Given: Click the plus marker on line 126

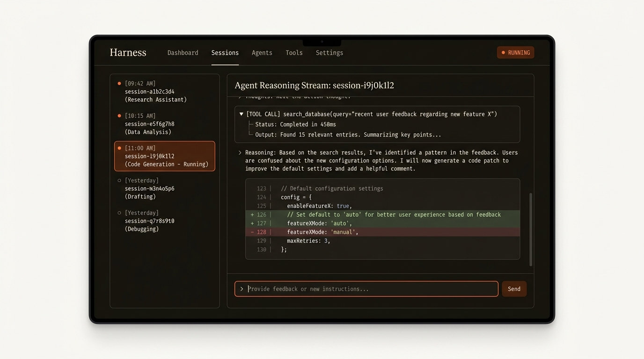Looking at the screenshot, I should click(x=252, y=215).
